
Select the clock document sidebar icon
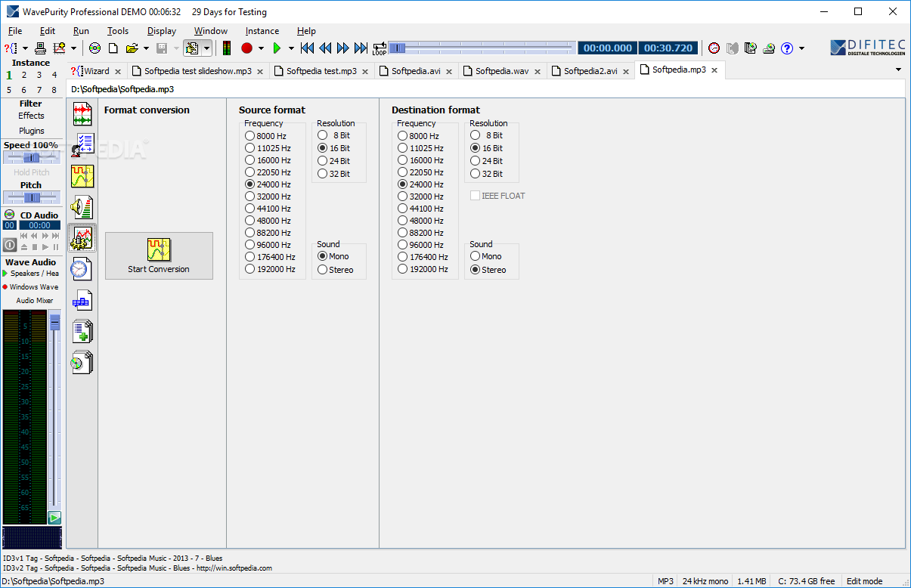pos(82,269)
